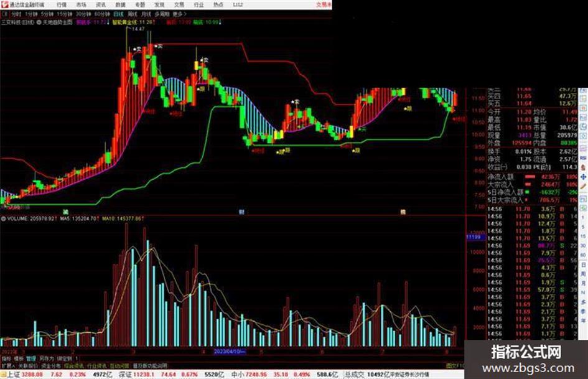Viewport: 588px width, 379px height.
Task: Switch to the 多周期 chart tab
Action: tap(162, 14)
